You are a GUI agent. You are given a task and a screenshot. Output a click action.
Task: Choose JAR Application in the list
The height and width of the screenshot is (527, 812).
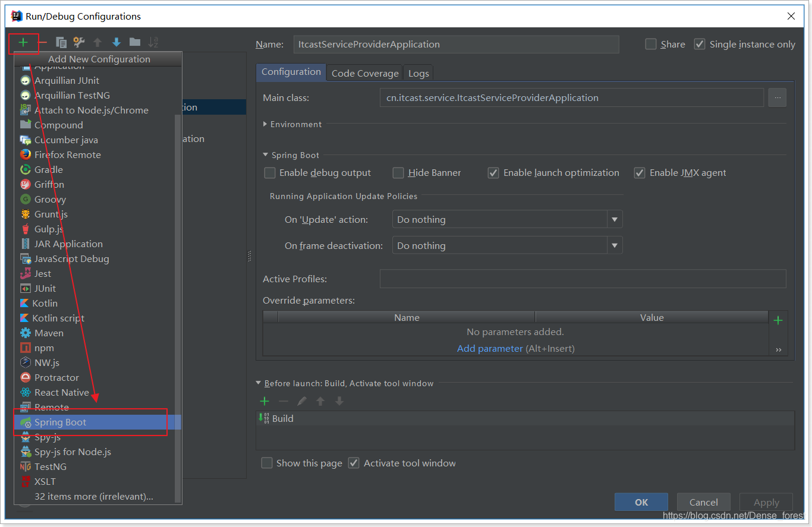(x=95, y=244)
